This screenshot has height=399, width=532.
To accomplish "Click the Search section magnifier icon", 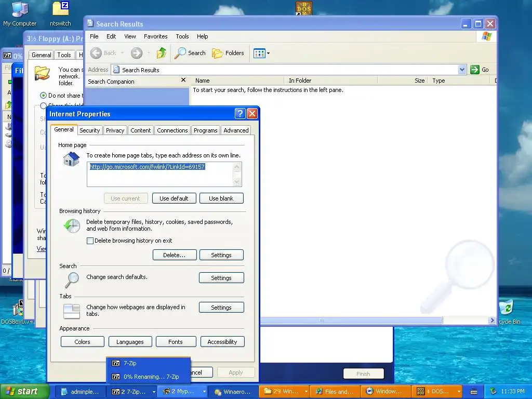I will point(72,280).
